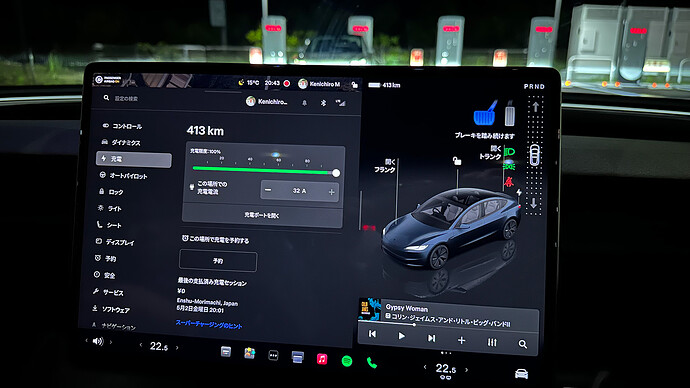
Task: Open the オートパイロット settings menu
Action: point(123,176)
